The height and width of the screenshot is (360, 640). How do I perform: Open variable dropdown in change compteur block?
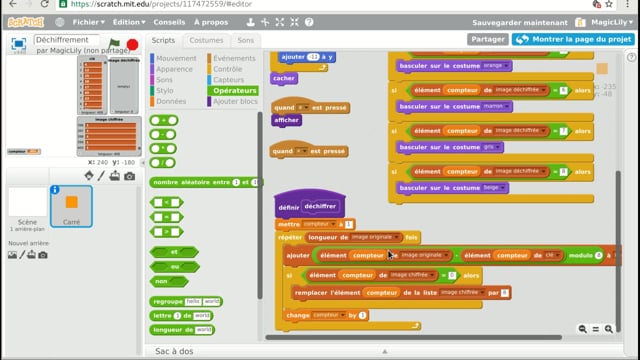tap(329, 315)
